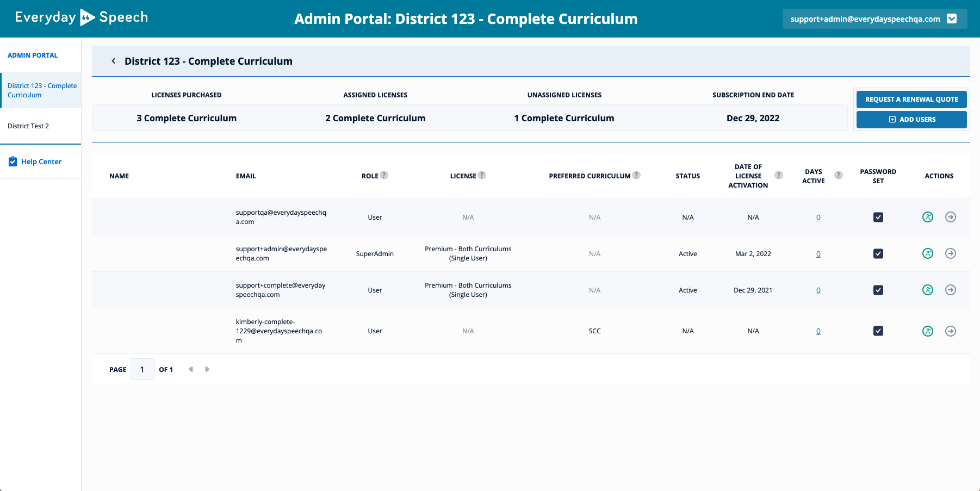The height and width of the screenshot is (491, 980).
Task: Click email support+admin@everydayspeechqa.com in table
Action: [281, 253]
